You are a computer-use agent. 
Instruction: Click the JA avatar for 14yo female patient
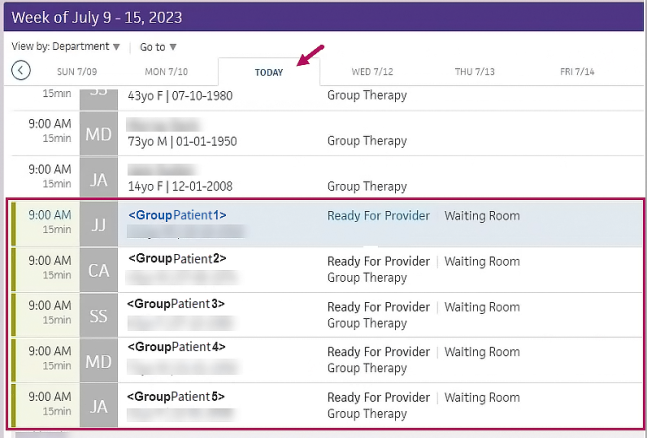click(x=98, y=178)
